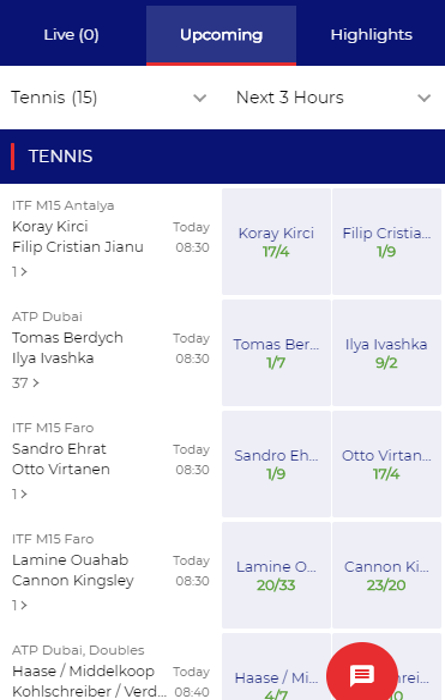
Task: Bet on Koray Kirci at 17/4
Action: click(x=276, y=242)
